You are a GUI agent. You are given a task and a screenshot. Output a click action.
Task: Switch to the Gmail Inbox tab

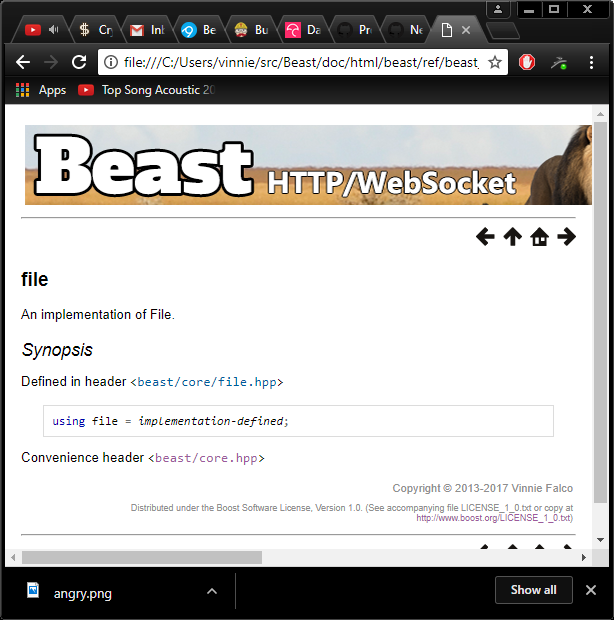[x=147, y=30]
